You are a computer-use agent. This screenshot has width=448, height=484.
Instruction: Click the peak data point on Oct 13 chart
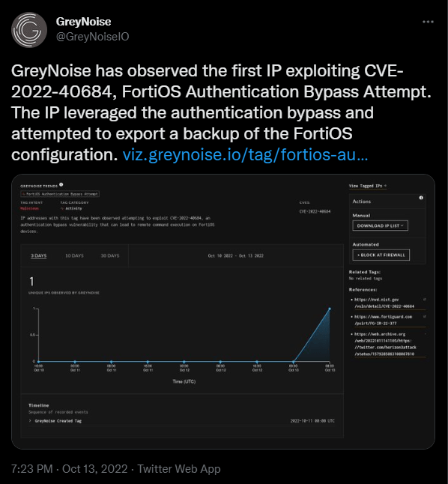[x=330, y=309]
